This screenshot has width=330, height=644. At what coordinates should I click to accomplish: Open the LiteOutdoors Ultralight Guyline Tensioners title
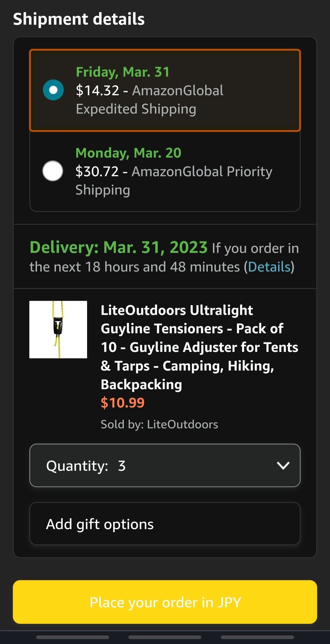[199, 347]
